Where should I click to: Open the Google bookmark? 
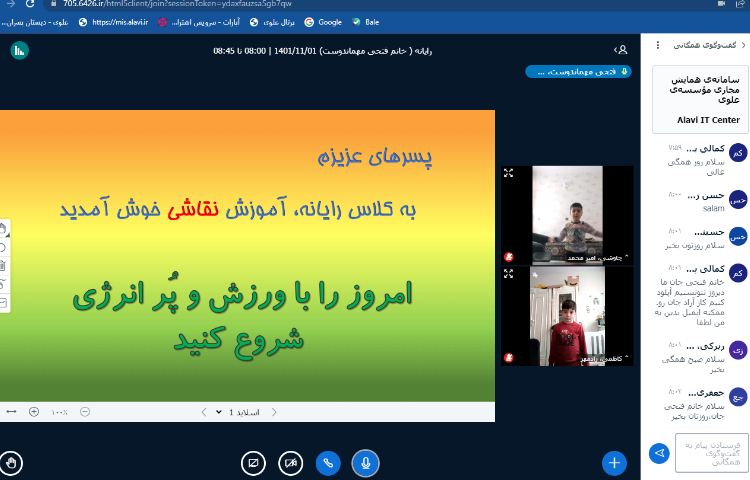tap(323, 22)
